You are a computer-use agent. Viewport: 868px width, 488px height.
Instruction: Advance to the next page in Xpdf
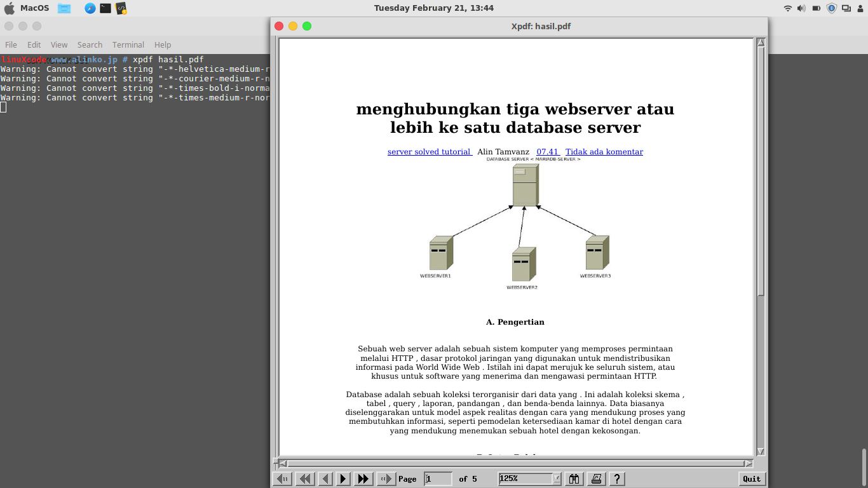(x=343, y=478)
